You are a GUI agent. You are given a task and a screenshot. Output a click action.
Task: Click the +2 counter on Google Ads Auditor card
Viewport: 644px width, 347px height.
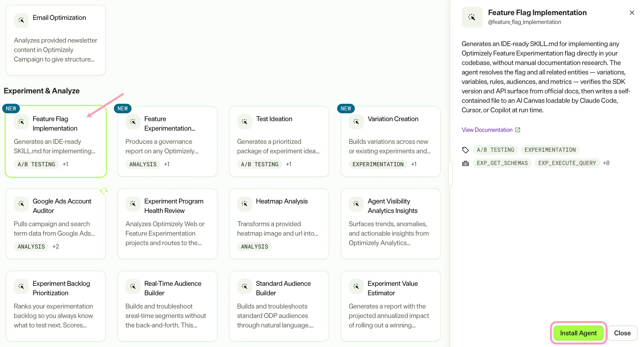56,246
